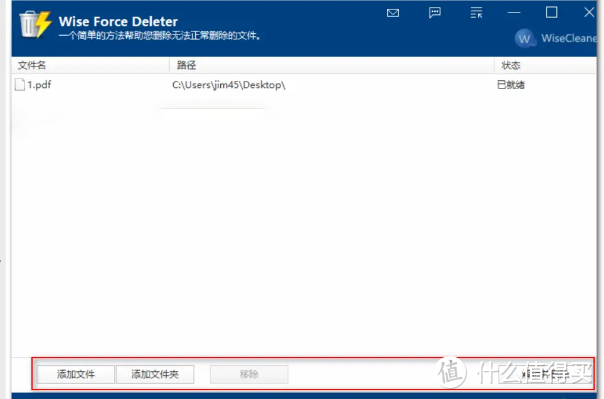604x399 pixels.
Task: Click the 添加文件 button
Action: (x=76, y=374)
